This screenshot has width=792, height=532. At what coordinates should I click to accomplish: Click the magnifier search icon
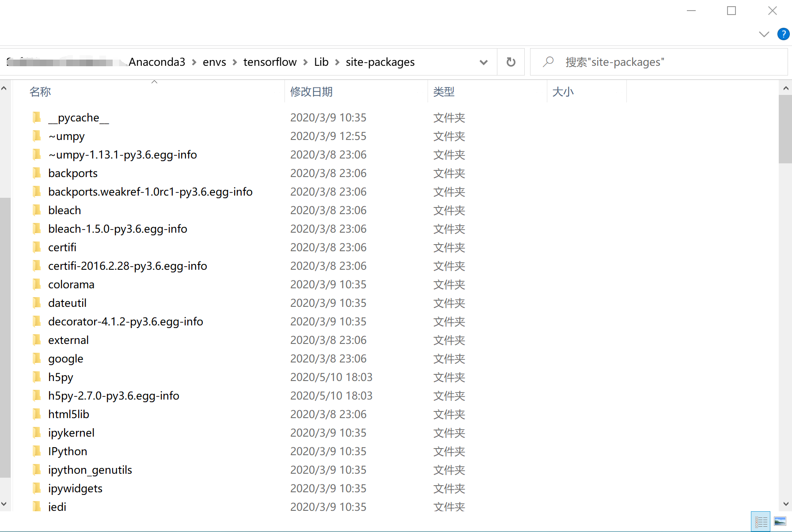[x=548, y=62]
